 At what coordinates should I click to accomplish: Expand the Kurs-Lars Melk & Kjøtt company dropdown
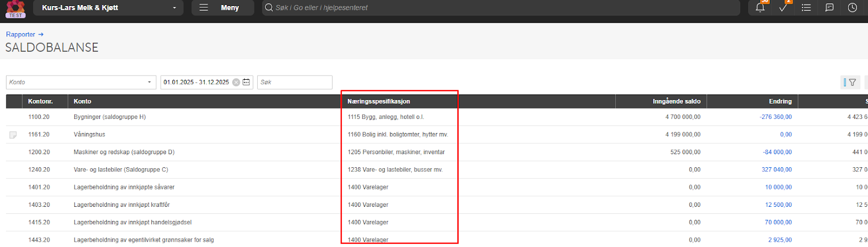pos(108,8)
